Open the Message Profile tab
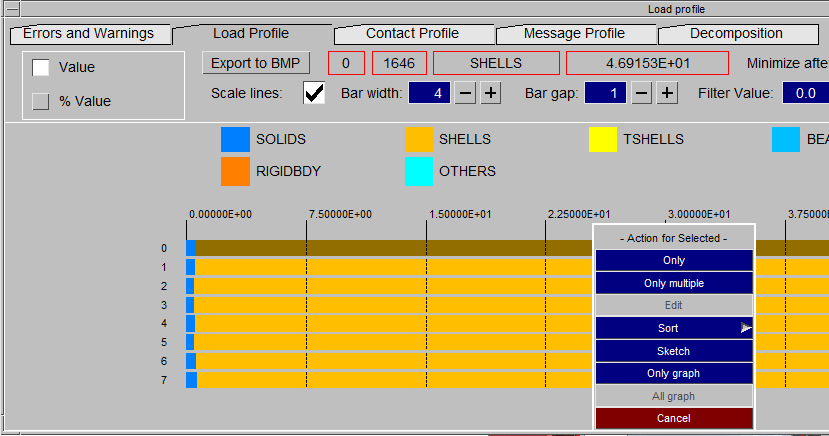 (574, 33)
